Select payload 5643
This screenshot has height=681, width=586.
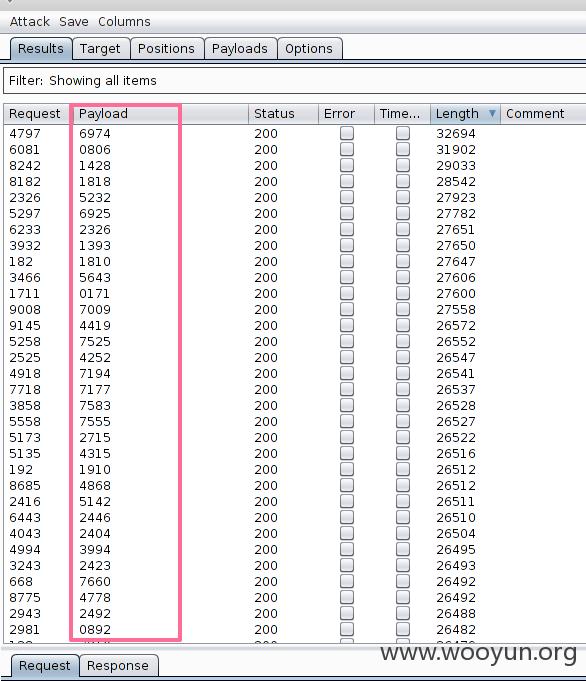95,278
